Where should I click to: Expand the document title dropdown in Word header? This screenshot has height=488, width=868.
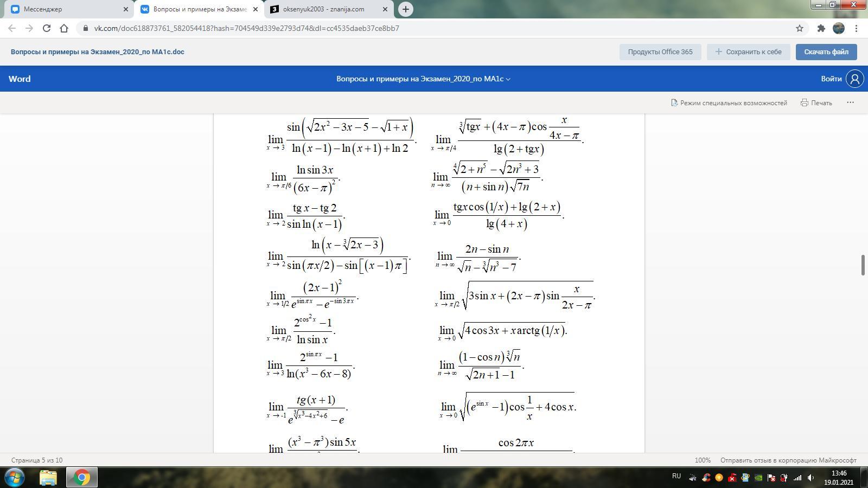(423, 79)
